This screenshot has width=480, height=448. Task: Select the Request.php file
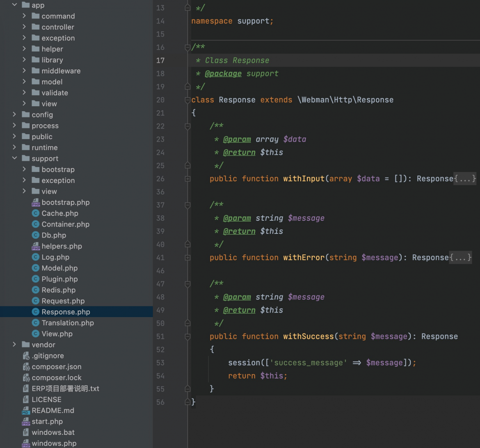click(x=63, y=301)
